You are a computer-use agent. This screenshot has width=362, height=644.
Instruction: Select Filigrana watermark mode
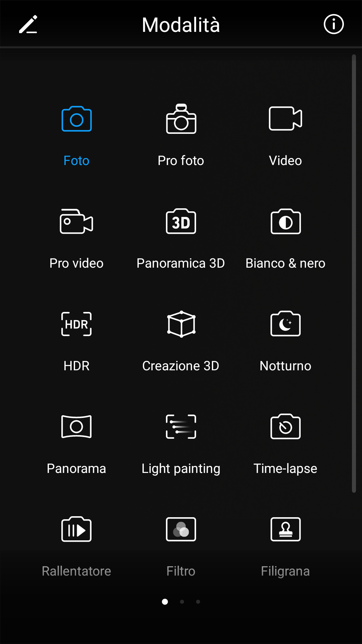286,529
